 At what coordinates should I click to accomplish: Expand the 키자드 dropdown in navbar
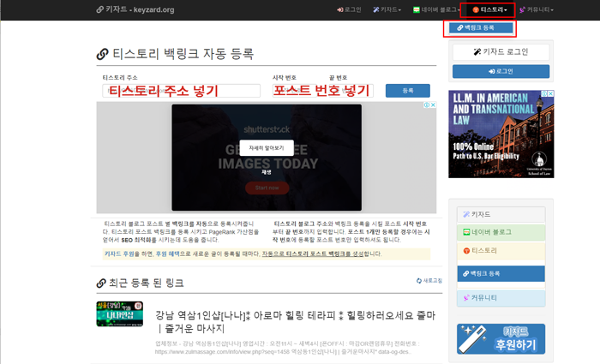[x=387, y=9]
